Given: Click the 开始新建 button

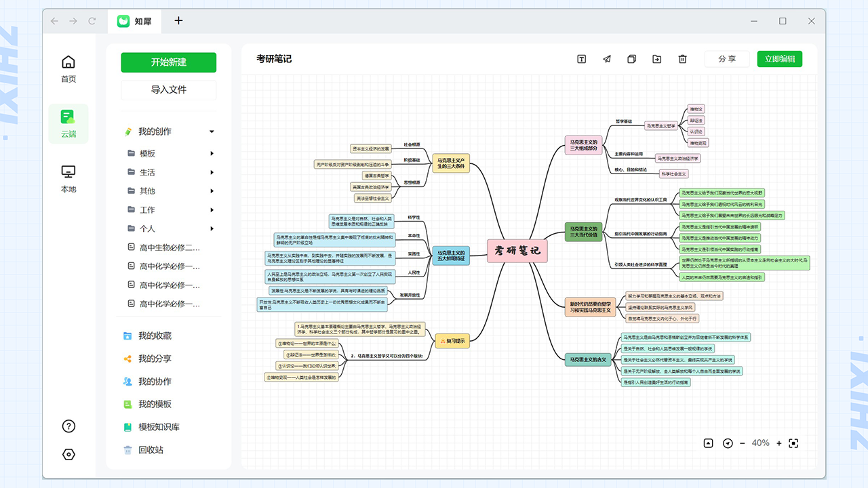Looking at the screenshot, I should point(169,62).
